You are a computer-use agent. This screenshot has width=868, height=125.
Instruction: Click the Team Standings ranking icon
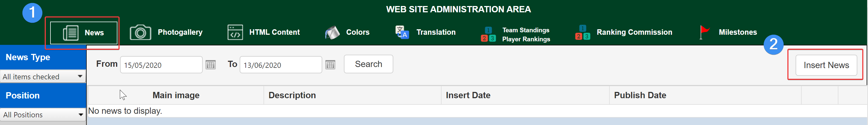(x=488, y=34)
